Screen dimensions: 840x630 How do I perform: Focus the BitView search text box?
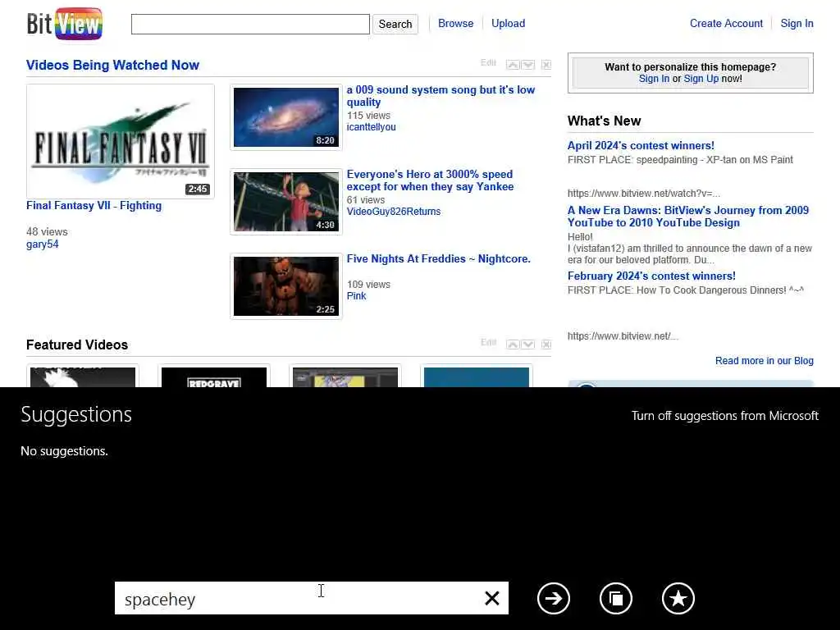pos(250,24)
